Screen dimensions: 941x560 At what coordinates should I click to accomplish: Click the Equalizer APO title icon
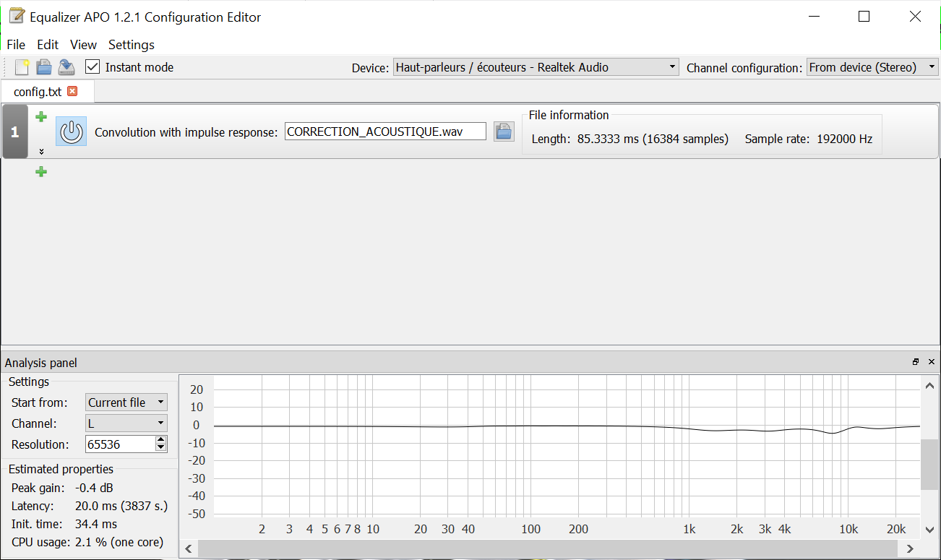point(17,16)
